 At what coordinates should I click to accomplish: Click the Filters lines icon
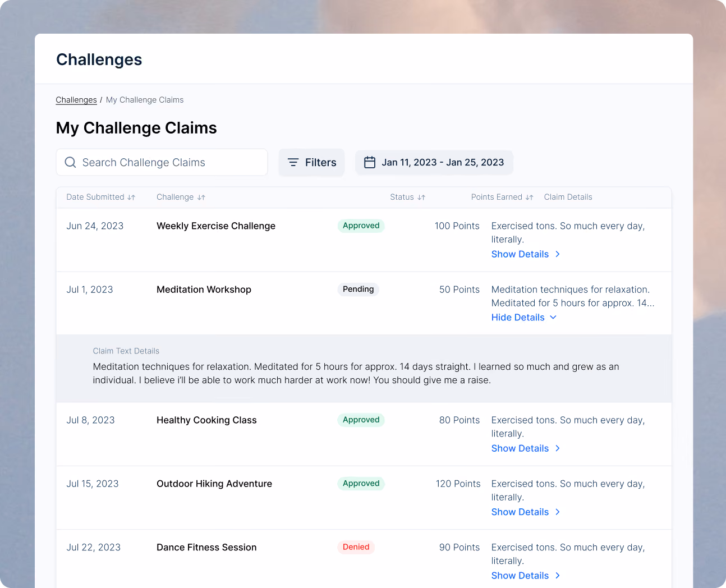point(293,162)
